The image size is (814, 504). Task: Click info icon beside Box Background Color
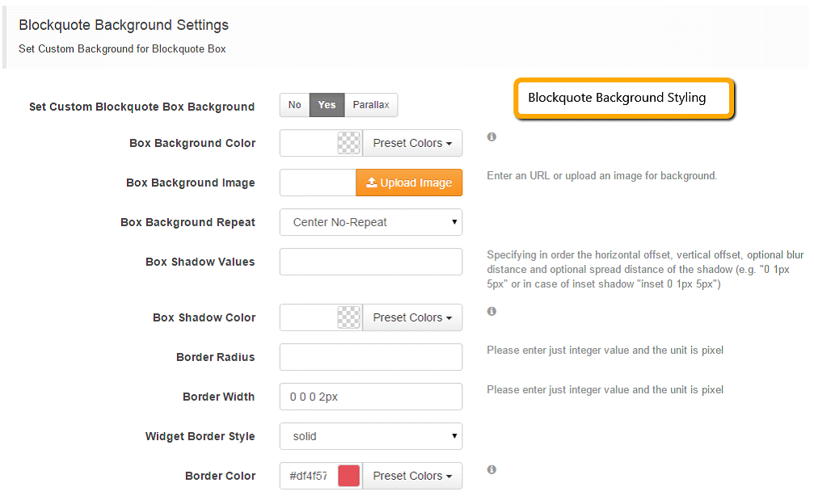pyautogui.click(x=491, y=136)
